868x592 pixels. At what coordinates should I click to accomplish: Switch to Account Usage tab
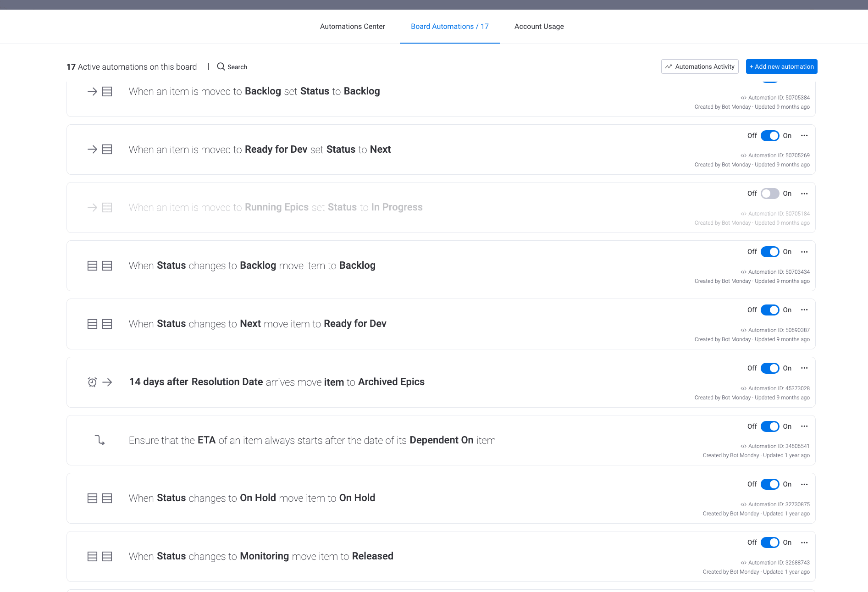pos(539,27)
